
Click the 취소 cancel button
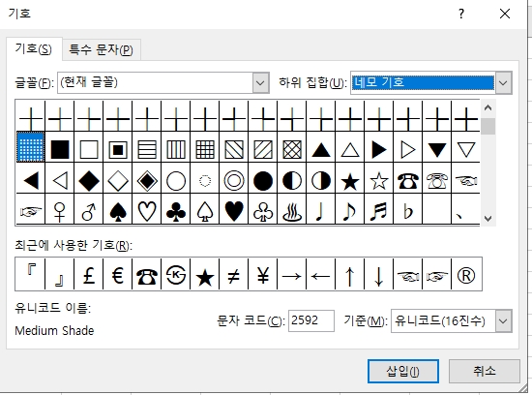click(485, 371)
